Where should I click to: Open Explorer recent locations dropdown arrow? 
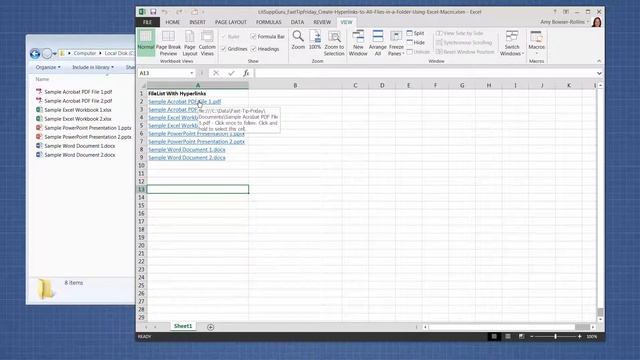pyautogui.click(x=55, y=53)
